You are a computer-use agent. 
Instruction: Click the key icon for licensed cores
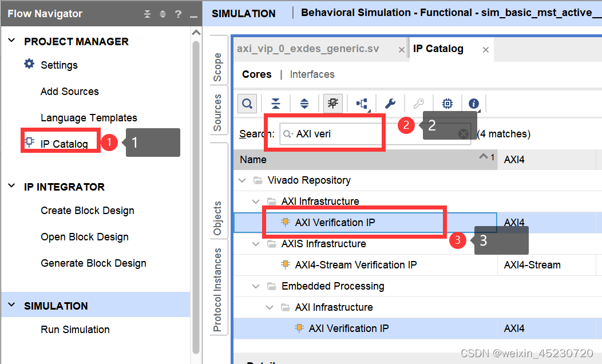coord(418,103)
